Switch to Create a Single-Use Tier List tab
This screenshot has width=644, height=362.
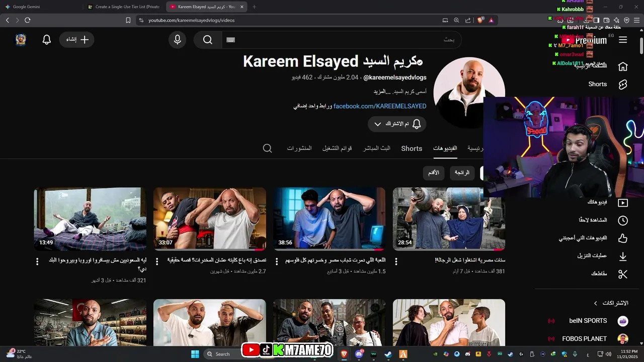[124, 7]
